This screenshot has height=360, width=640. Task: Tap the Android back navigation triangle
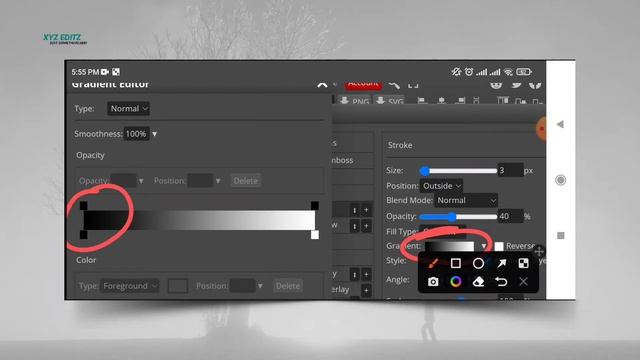(560, 124)
